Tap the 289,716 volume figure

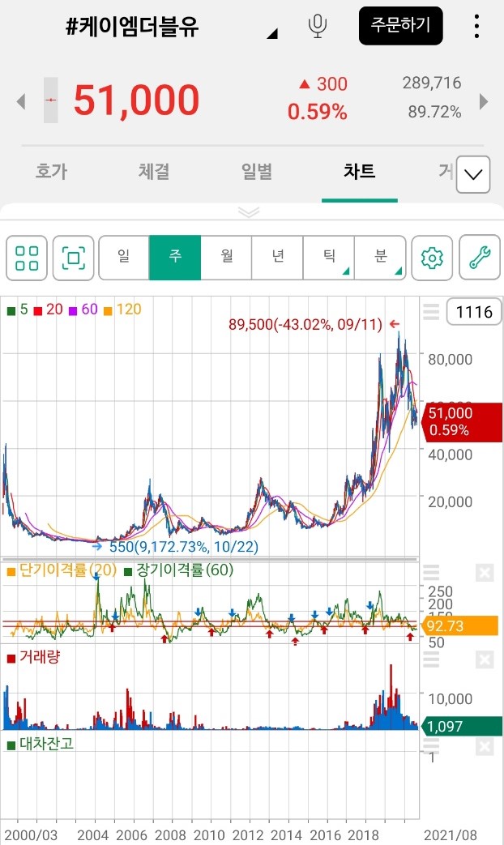tap(432, 83)
